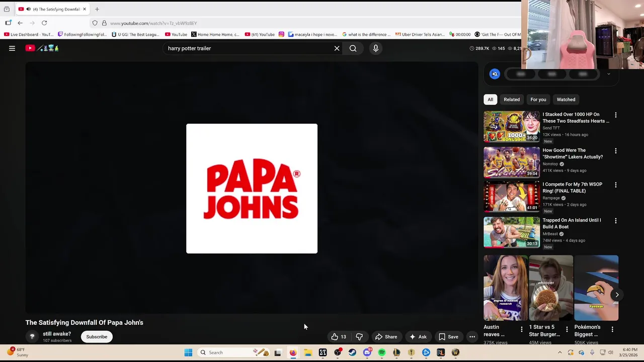Open the Instagram bookmark icon
This screenshot has height=362, width=644.
[281, 35]
